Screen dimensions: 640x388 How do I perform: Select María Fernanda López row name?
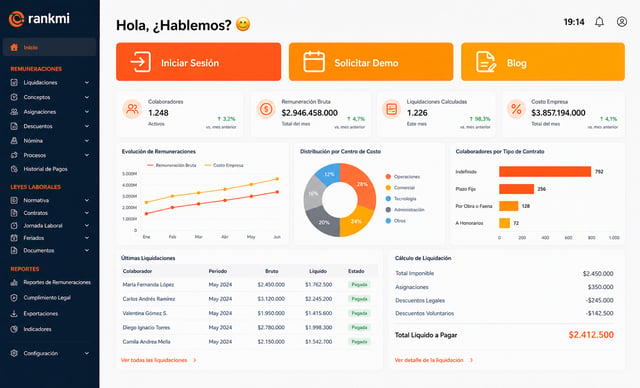(x=148, y=285)
